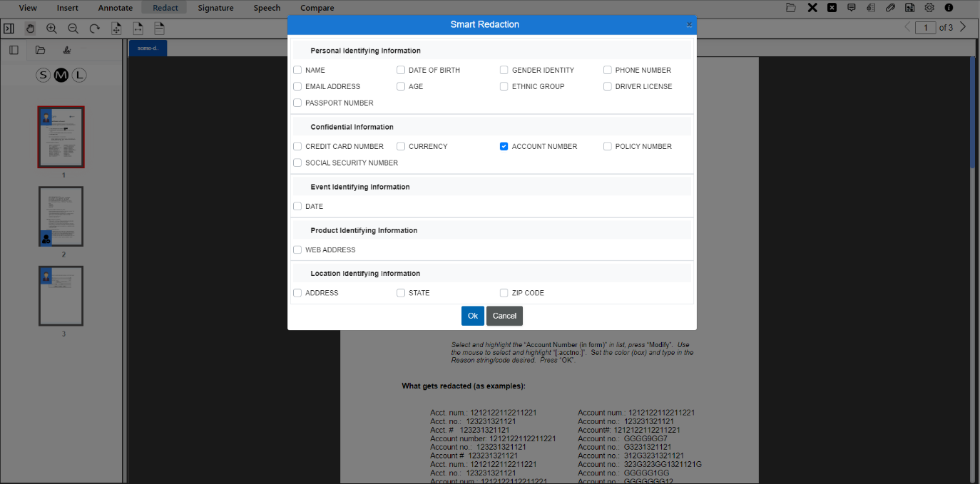
Task: Click Cancel in the Smart Redaction dialog
Action: tap(504, 316)
